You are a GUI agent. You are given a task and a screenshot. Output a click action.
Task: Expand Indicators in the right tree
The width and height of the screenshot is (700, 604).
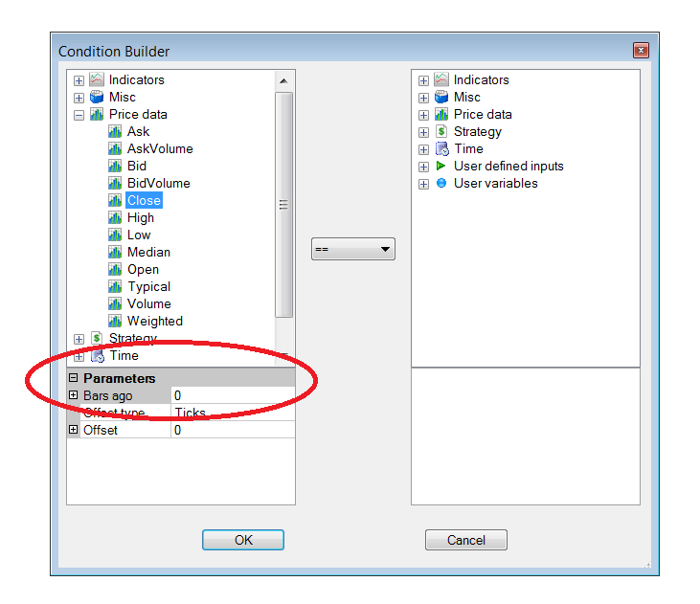tap(423, 80)
